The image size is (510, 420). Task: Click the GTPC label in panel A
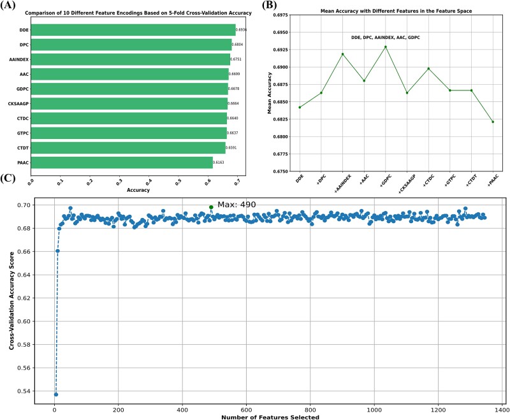pos(23,133)
